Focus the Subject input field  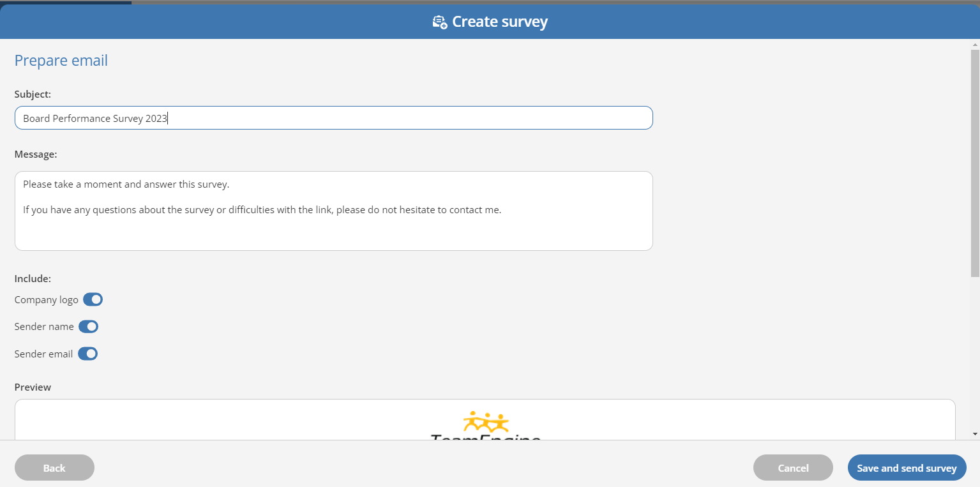[333, 118]
